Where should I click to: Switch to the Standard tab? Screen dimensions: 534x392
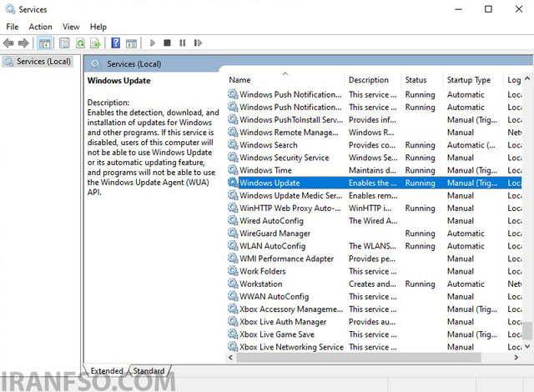[x=149, y=371]
